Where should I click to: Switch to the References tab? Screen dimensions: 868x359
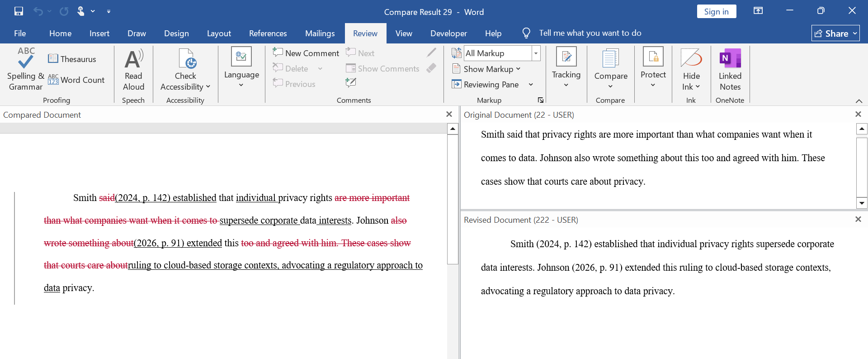click(x=268, y=33)
